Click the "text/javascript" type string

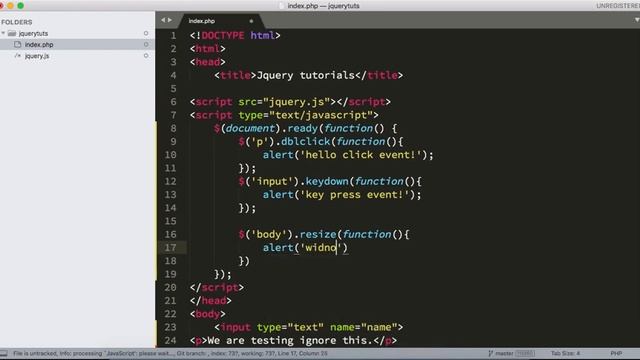pyautogui.click(x=321, y=115)
